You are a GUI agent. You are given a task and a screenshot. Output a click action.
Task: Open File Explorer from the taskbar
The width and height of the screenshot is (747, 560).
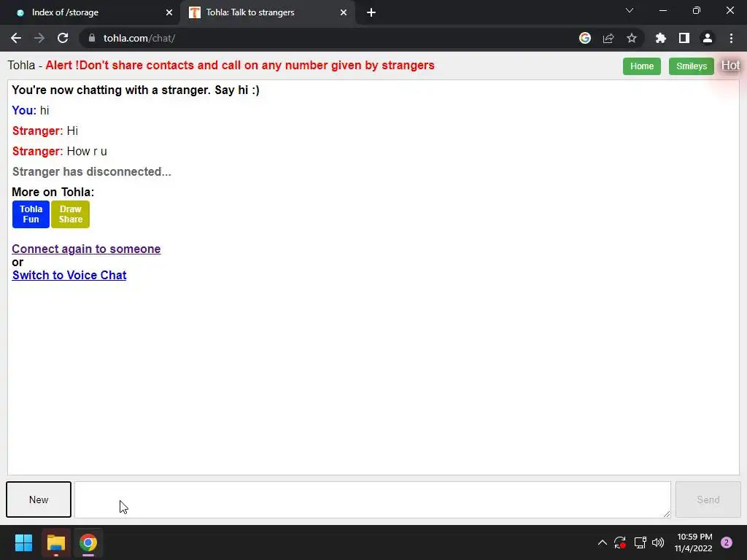point(55,542)
